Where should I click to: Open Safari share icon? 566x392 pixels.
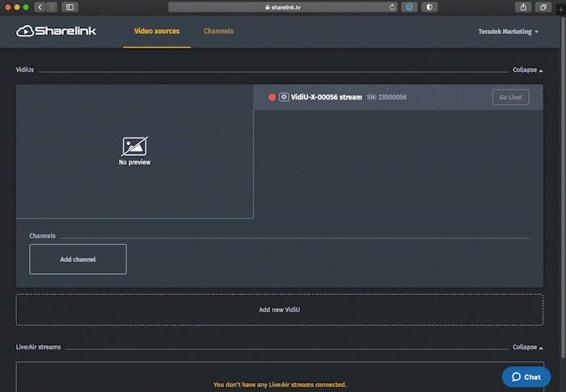click(524, 6)
